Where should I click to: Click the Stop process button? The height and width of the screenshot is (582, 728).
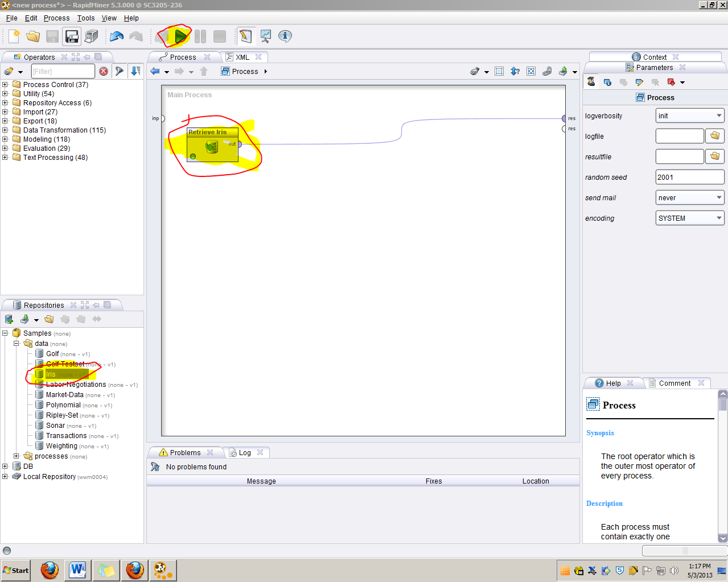(x=220, y=36)
